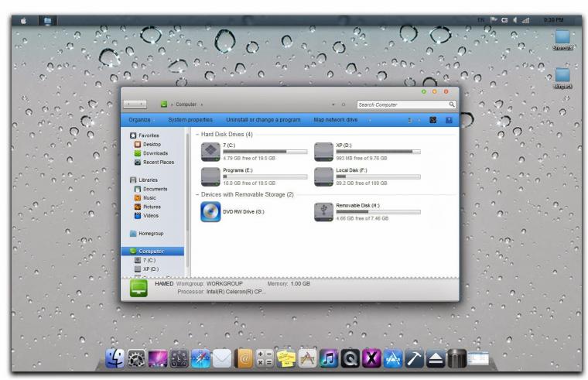Toggle the preview pane icon
The height and width of the screenshot is (380, 588).
click(432, 120)
